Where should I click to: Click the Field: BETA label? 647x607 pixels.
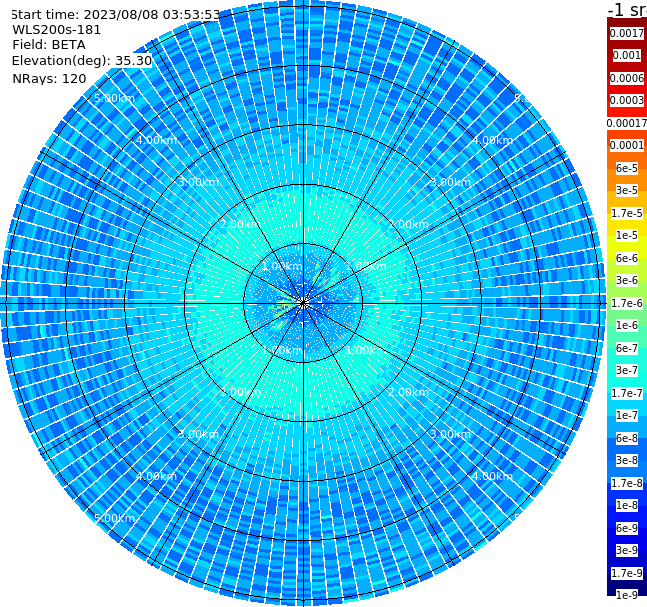tap(49, 45)
